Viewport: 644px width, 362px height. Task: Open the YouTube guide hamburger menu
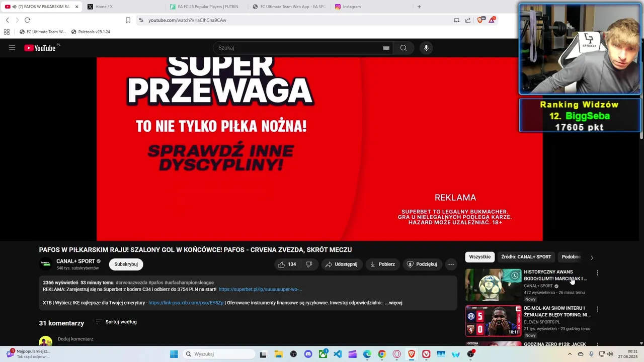pos(12,48)
